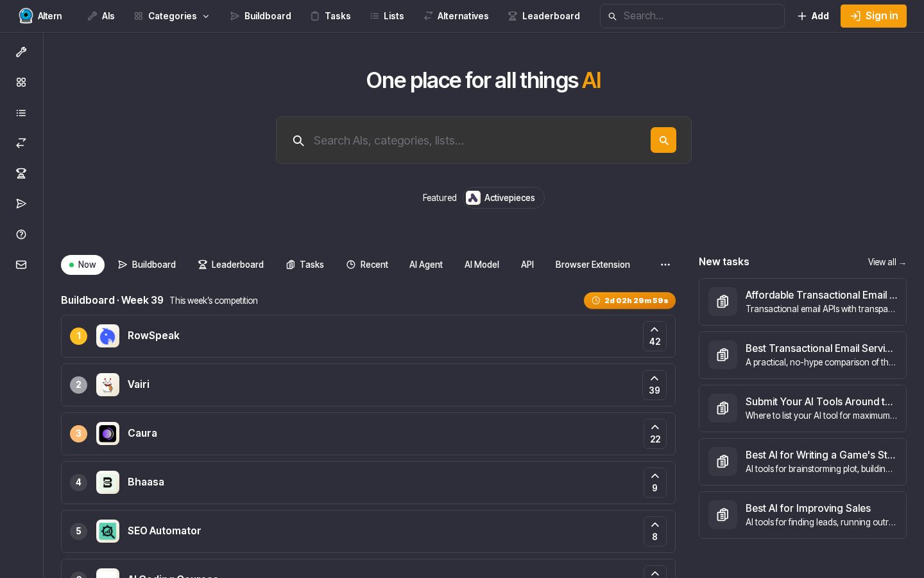This screenshot has height=578, width=924.
Task: Select the Browser Extension filter tab
Action: coord(593,265)
